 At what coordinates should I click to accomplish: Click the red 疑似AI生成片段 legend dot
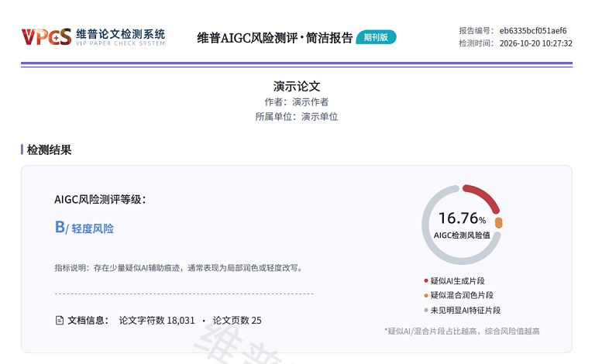point(426,280)
